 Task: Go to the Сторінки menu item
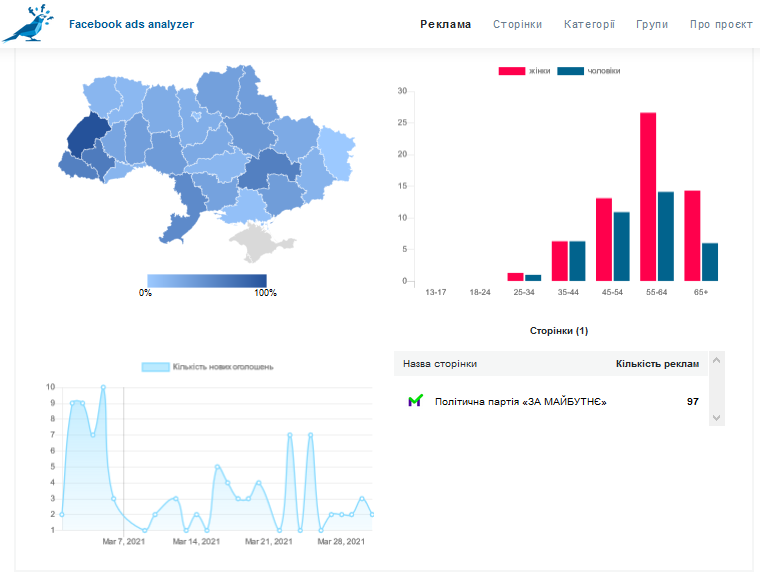(x=517, y=24)
